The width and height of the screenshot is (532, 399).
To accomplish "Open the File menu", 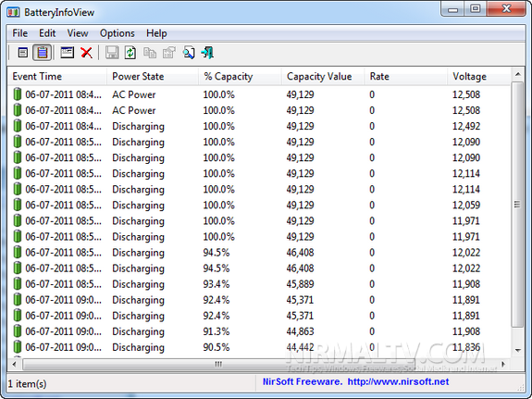I will (20, 33).
